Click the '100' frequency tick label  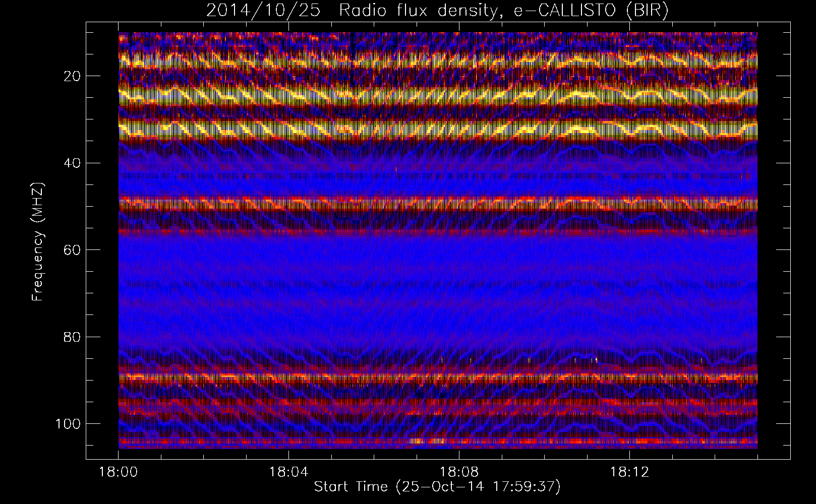[x=68, y=423]
